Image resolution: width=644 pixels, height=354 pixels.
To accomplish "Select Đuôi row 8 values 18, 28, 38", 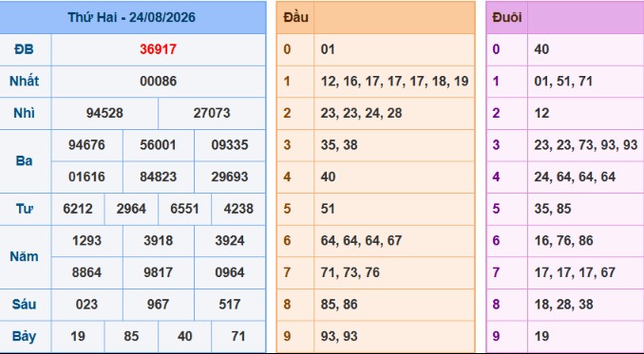I will tap(564, 305).
